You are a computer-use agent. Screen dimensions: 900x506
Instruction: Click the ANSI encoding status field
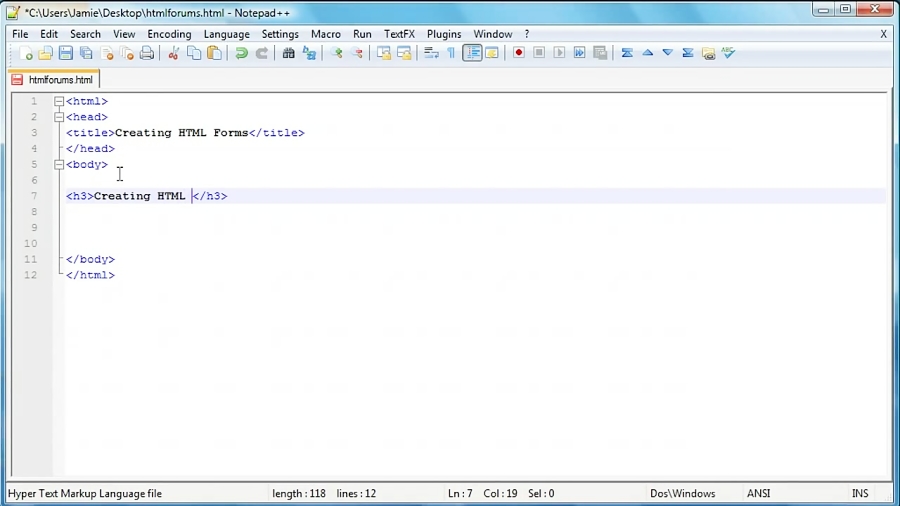pyautogui.click(x=758, y=493)
